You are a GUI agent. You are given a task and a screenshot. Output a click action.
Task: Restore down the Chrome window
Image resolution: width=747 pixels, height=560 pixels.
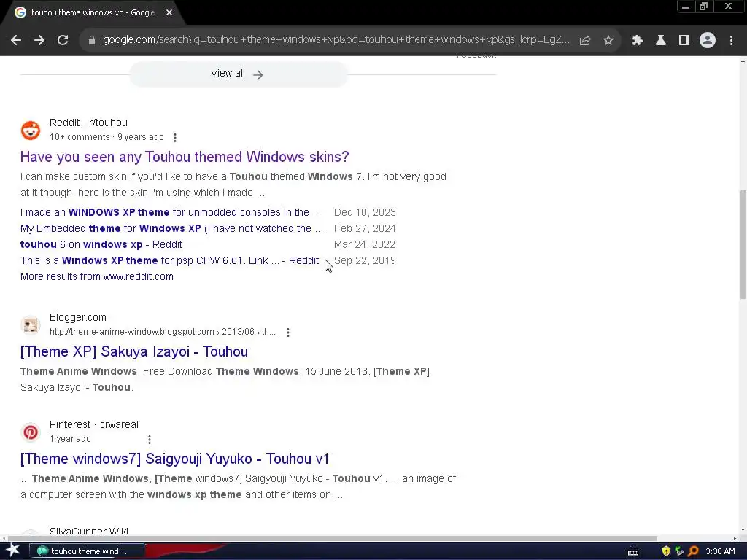click(x=704, y=7)
